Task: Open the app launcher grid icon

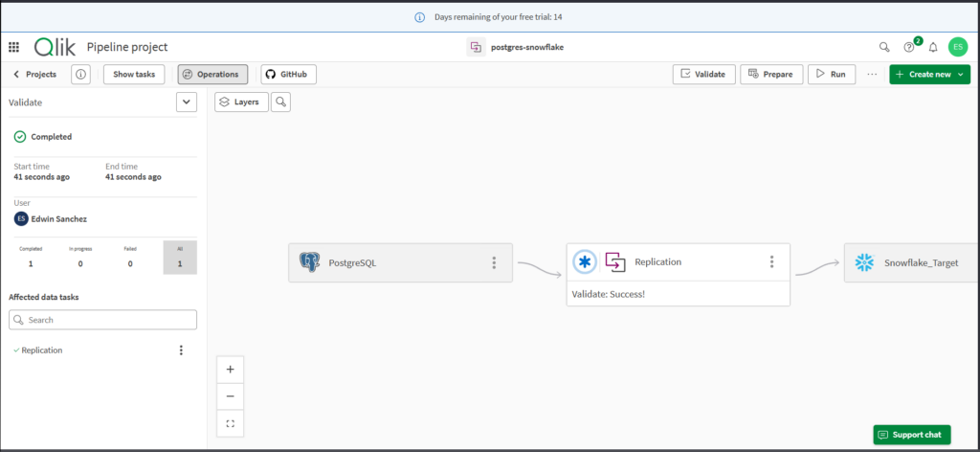Action: pyautogui.click(x=13, y=47)
